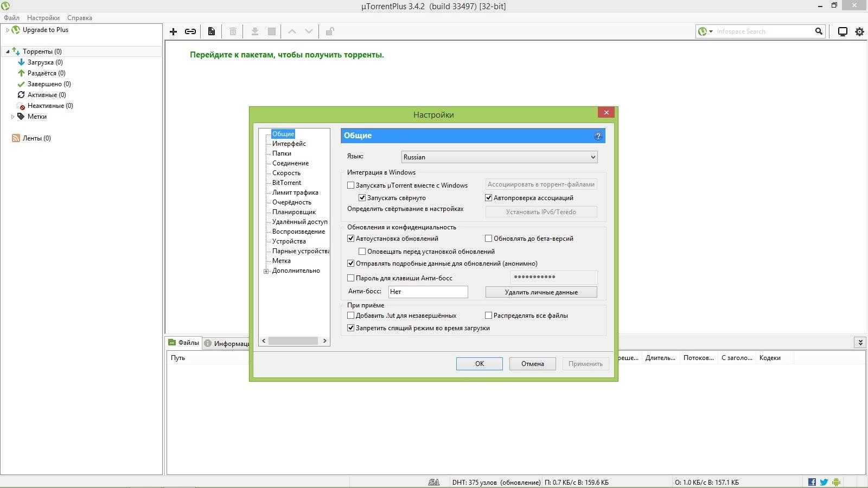Click the Remove torrent trash icon
Viewport: 868px width, 488px height.
click(233, 31)
